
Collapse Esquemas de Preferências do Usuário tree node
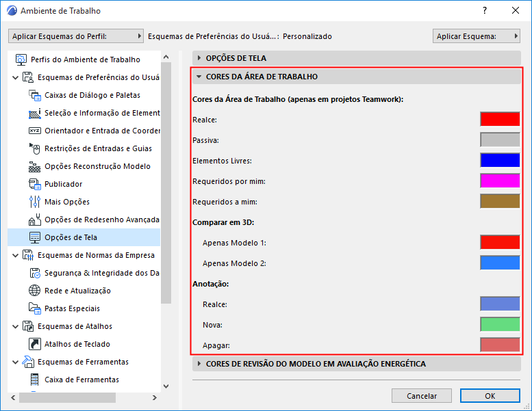pyautogui.click(x=15, y=77)
